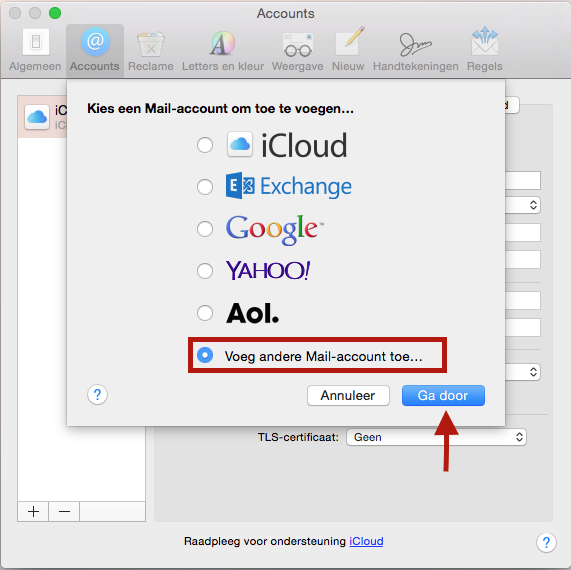Select the Yahoo! radio button
The image size is (571, 570).
(205, 271)
